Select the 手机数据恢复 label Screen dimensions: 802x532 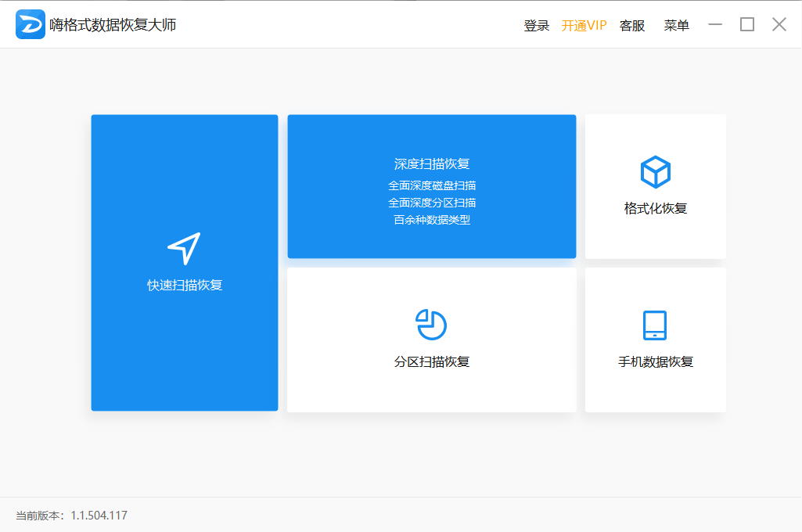[656, 362]
